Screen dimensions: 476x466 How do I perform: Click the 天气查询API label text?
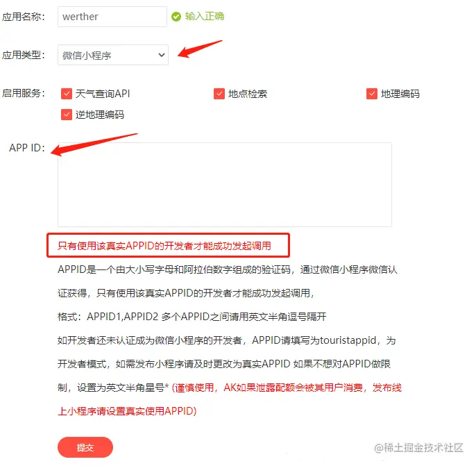click(x=103, y=94)
